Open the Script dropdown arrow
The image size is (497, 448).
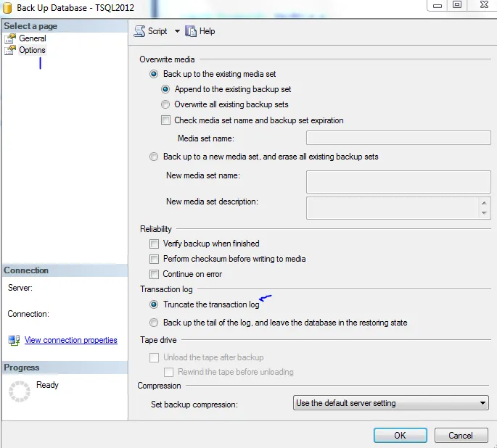(177, 31)
